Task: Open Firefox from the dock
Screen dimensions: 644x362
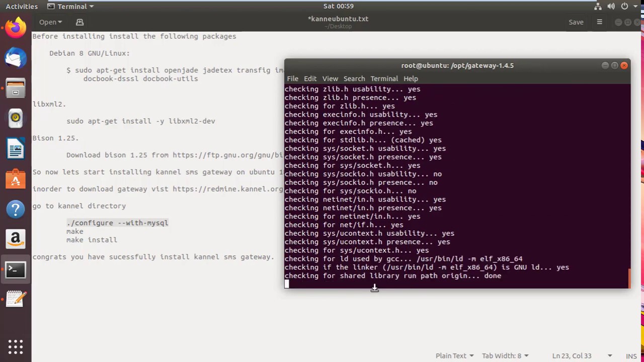Action: point(16,27)
